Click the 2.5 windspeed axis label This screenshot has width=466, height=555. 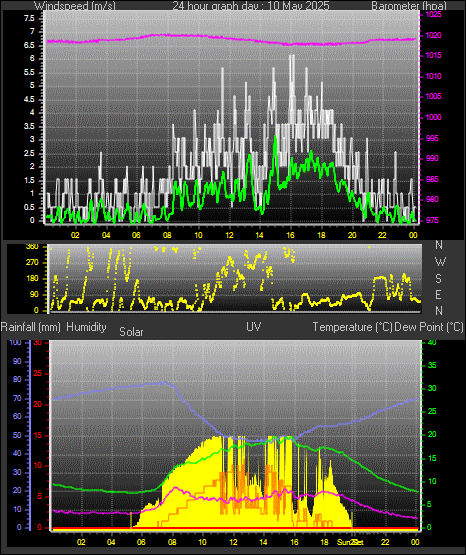point(29,154)
